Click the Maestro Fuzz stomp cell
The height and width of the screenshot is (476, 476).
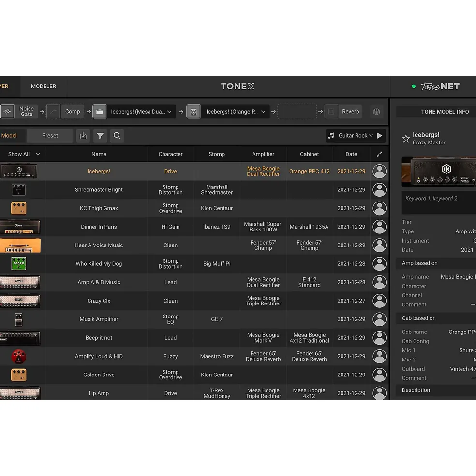pyautogui.click(x=217, y=356)
